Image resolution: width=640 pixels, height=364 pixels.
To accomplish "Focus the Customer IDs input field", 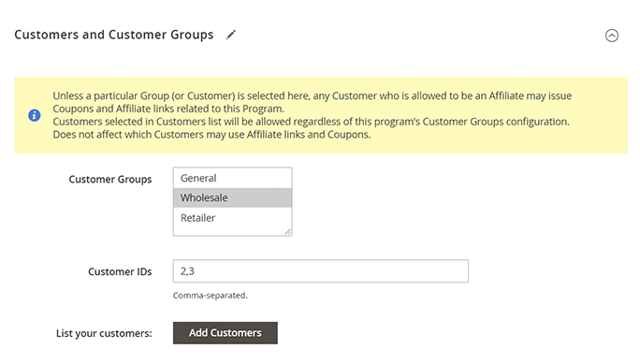I will coord(320,271).
